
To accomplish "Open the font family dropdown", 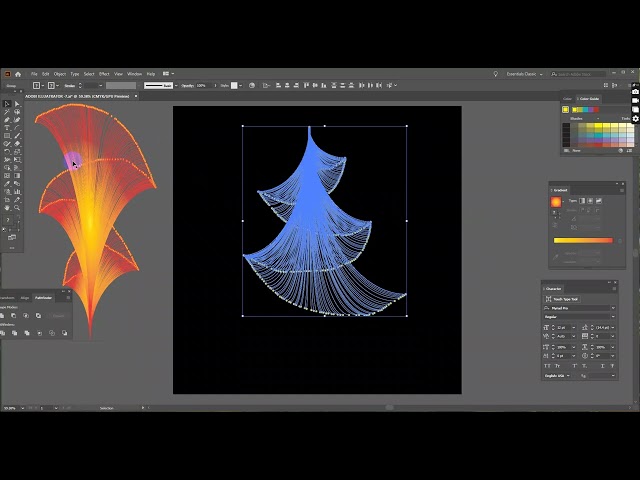I will click(613, 308).
